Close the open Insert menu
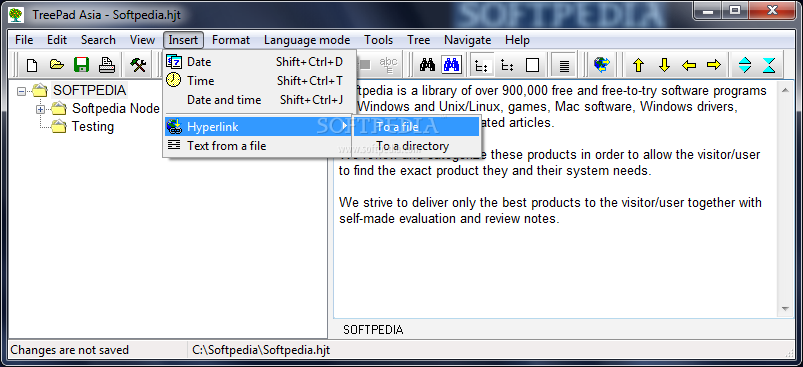803x367 pixels. coord(183,40)
